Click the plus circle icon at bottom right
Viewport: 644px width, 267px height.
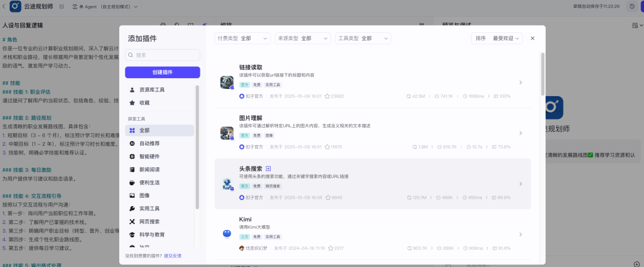click(637, 263)
